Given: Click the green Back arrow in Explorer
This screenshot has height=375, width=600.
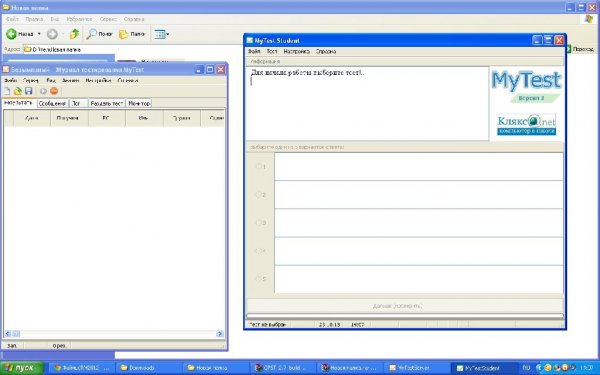Looking at the screenshot, I should (x=11, y=34).
